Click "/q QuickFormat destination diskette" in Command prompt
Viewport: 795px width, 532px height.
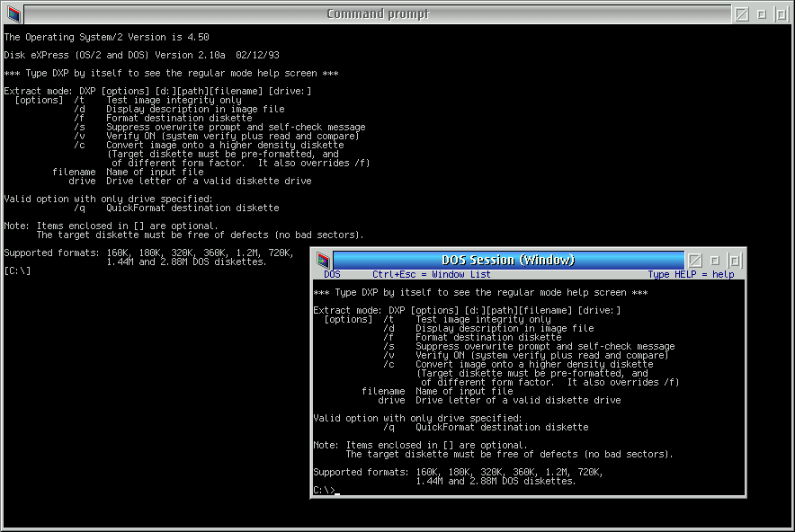point(176,208)
